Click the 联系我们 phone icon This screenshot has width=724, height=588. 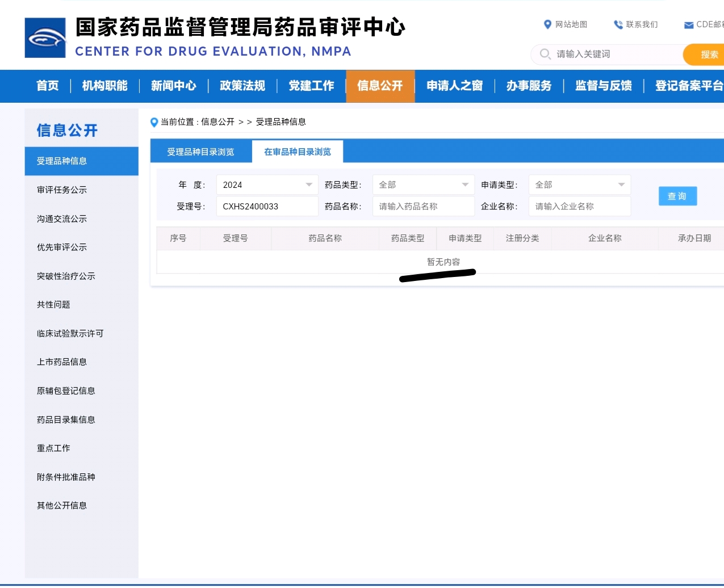click(618, 24)
